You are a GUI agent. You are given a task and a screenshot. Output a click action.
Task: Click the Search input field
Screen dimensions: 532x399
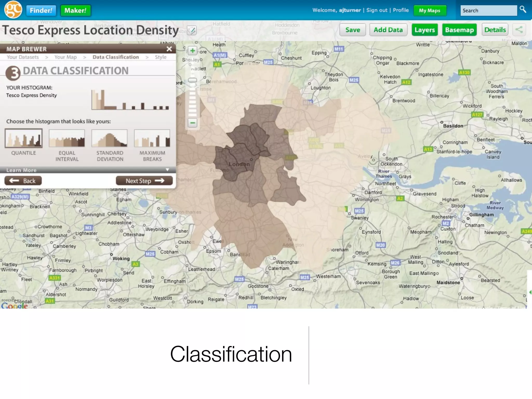[488, 11]
